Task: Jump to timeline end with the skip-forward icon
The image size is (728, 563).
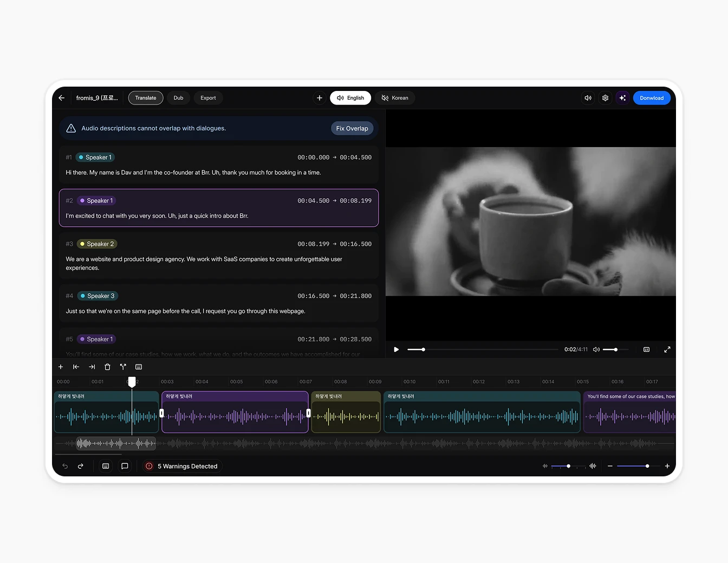Action: (x=92, y=366)
